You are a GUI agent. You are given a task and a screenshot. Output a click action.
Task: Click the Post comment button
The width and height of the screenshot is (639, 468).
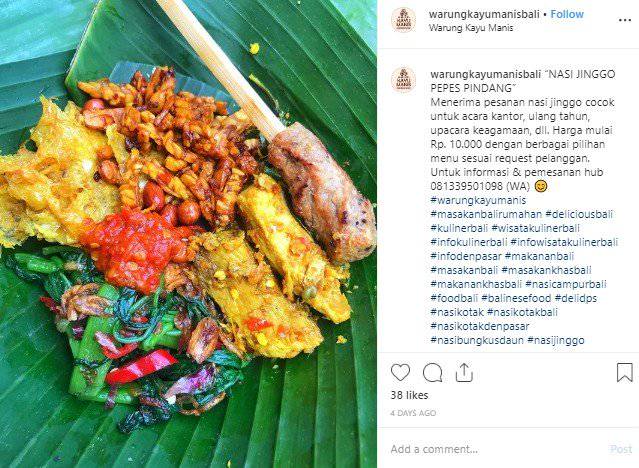point(621,449)
